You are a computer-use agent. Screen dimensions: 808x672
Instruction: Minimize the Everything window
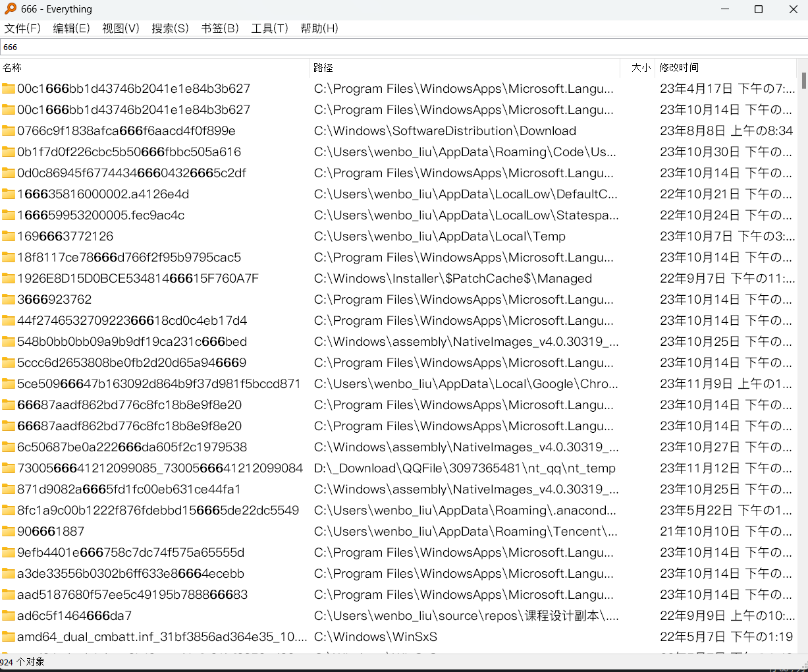click(x=725, y=9)
